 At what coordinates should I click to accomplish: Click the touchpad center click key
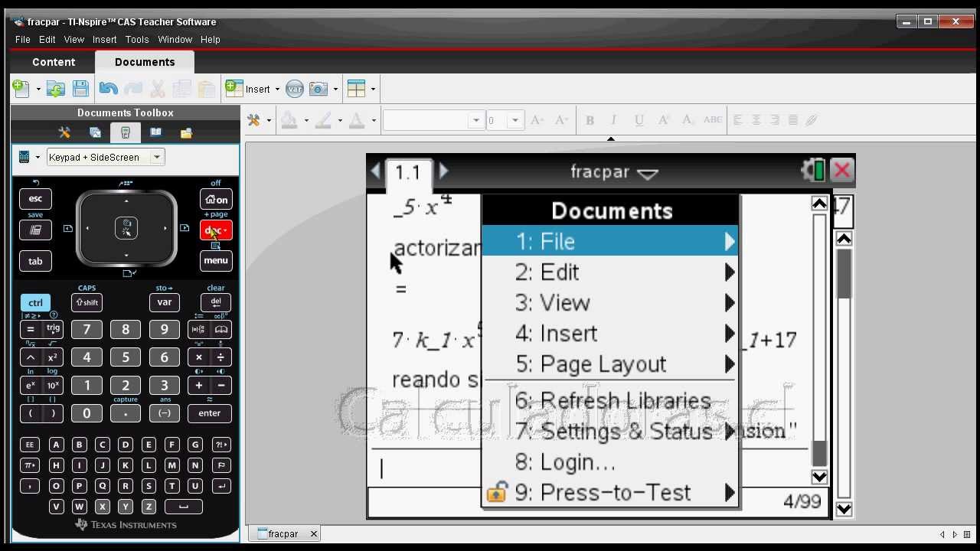126,227
